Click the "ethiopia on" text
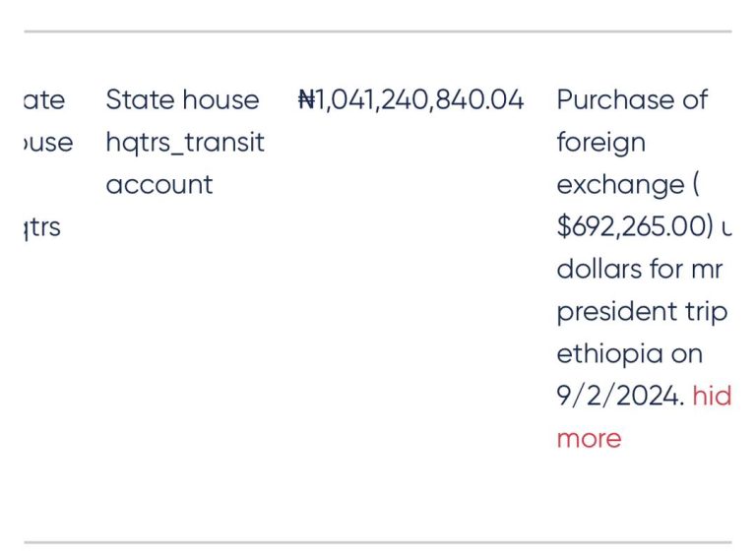The image size is (756, 560). [629, 353]
